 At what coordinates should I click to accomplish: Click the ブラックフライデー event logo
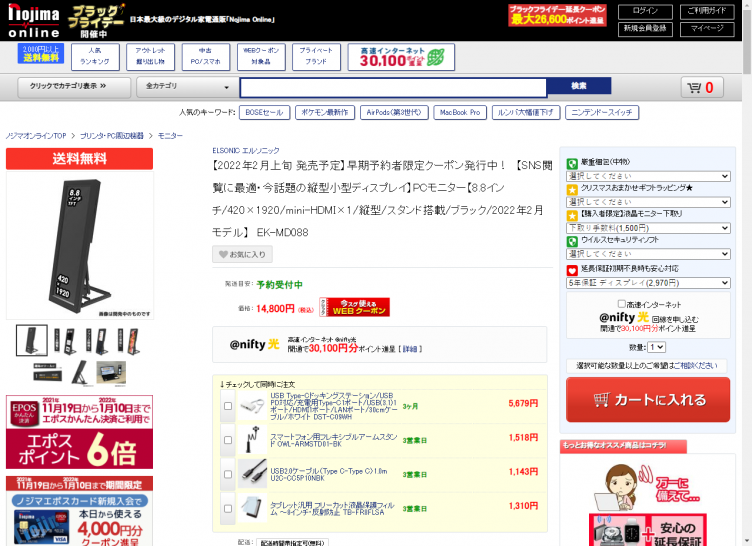(x=95, y=21)
